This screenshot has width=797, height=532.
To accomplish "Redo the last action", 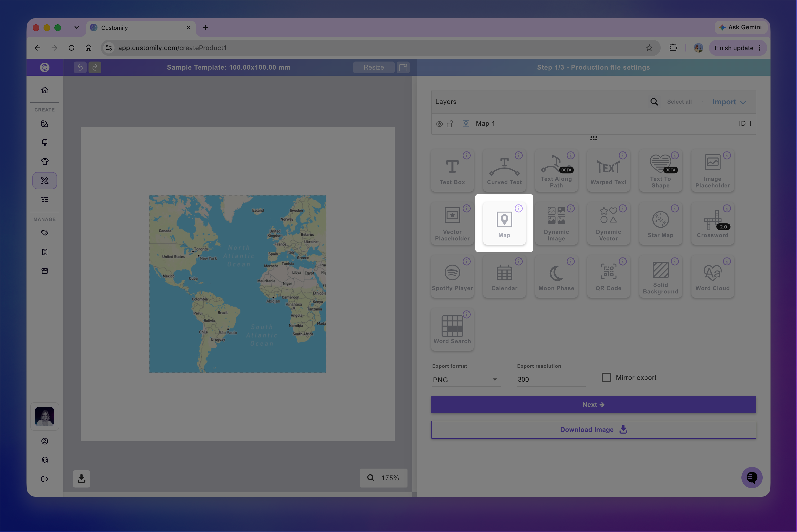I will click(95, 67).
